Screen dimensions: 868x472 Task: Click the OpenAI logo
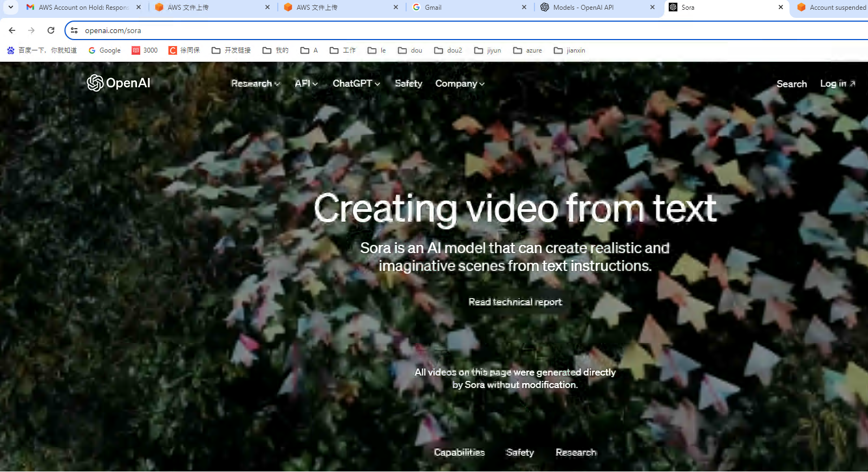[x=119, y=83]
